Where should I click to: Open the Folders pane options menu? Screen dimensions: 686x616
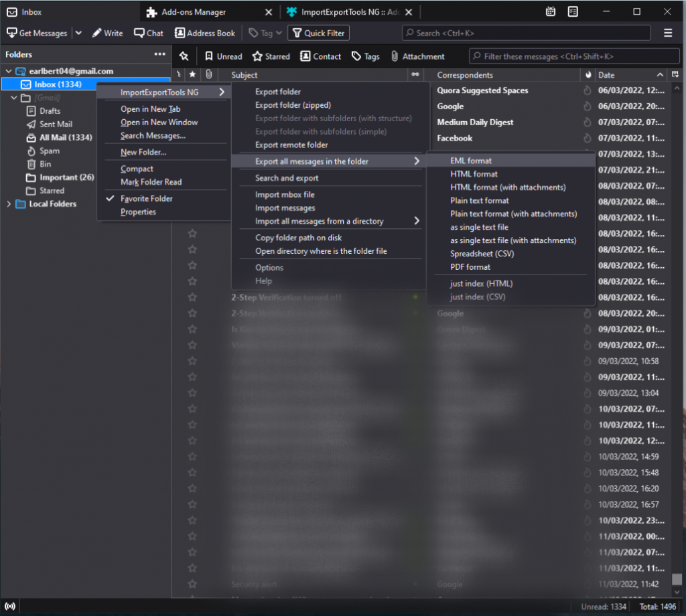159,54
